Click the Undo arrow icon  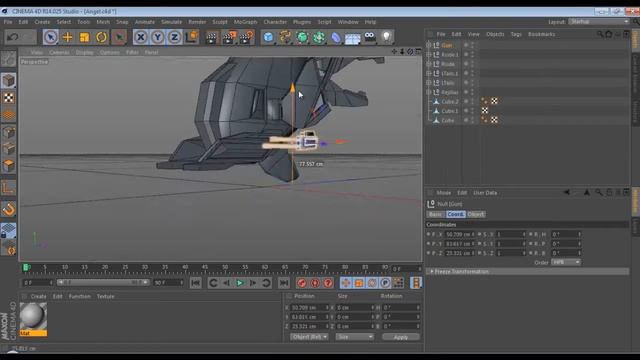click(12, 37)
